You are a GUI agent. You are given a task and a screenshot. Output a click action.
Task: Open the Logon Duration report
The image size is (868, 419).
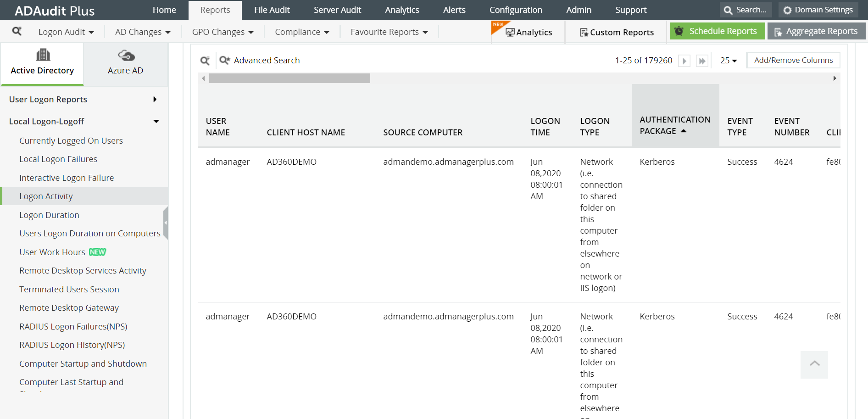(49, 215)
